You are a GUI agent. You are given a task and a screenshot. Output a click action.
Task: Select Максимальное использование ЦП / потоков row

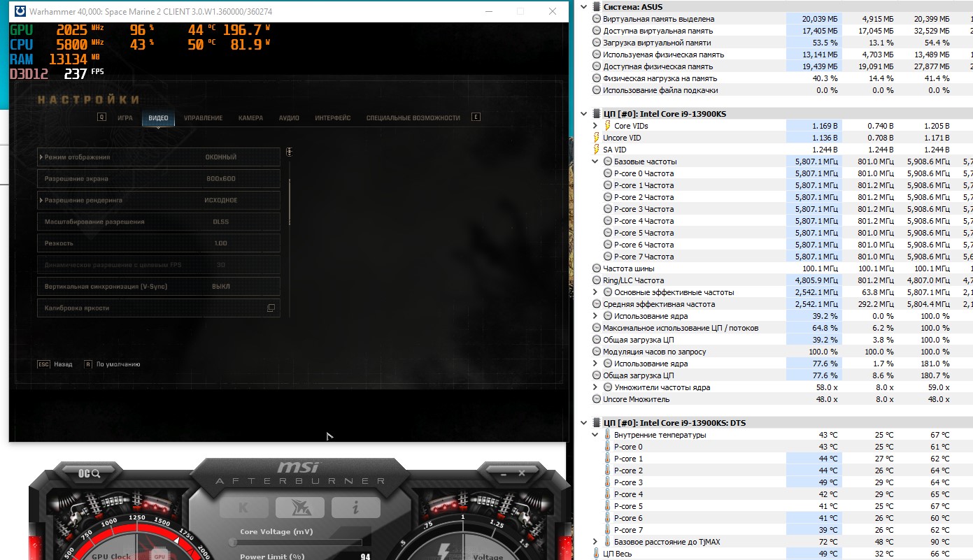click(781, 328)
